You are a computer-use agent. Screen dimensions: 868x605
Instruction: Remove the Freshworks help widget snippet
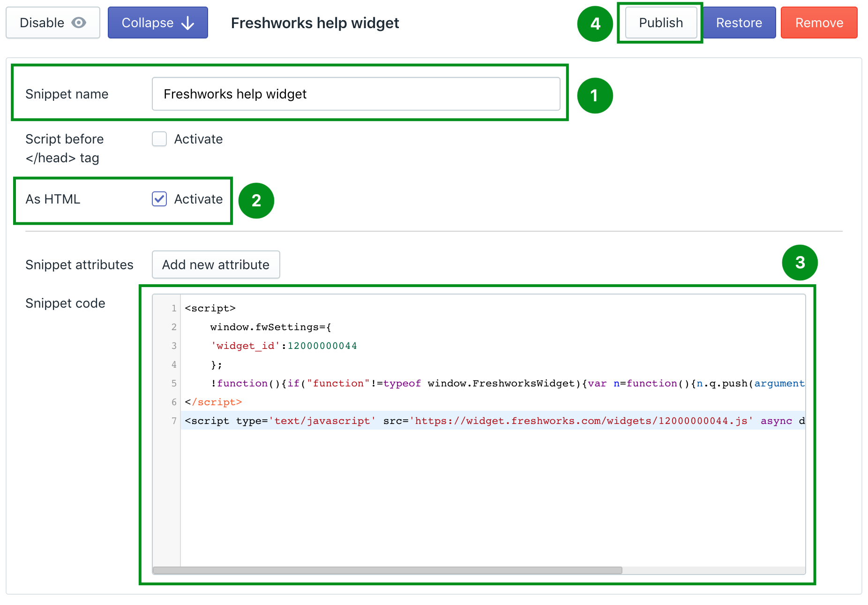[819, 23]
